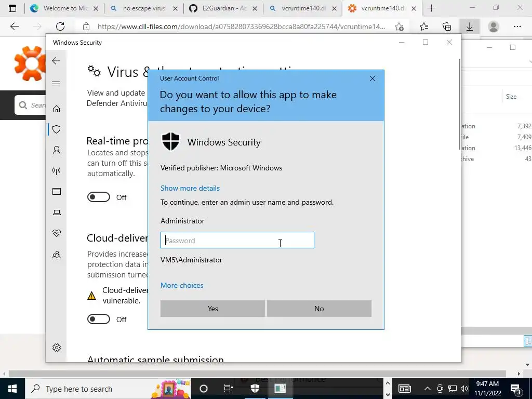
Task: Click Edge browser back arrow
Action: point(14,26)
